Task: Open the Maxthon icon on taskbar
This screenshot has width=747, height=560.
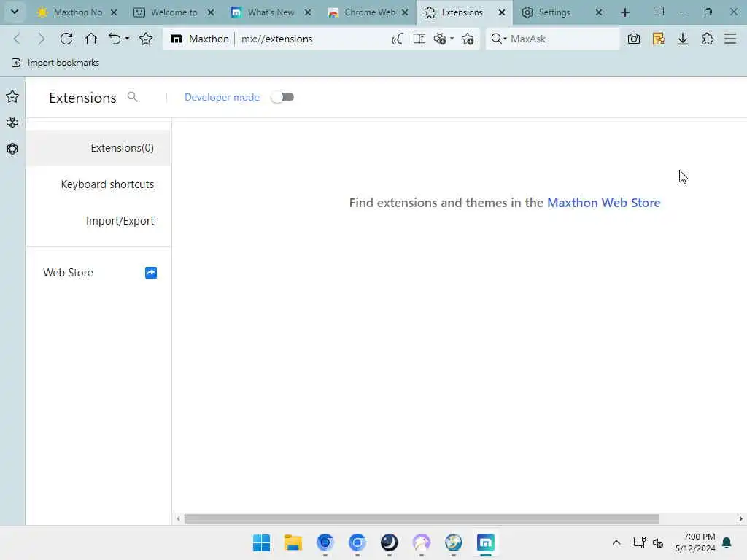Action: (x=485, y=542)
